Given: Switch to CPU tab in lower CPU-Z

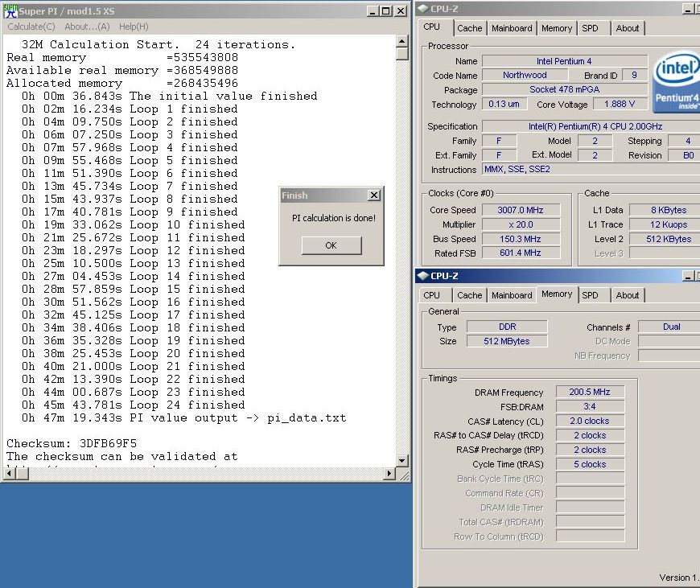Looking at the screenshot, I should coord(432,295).
